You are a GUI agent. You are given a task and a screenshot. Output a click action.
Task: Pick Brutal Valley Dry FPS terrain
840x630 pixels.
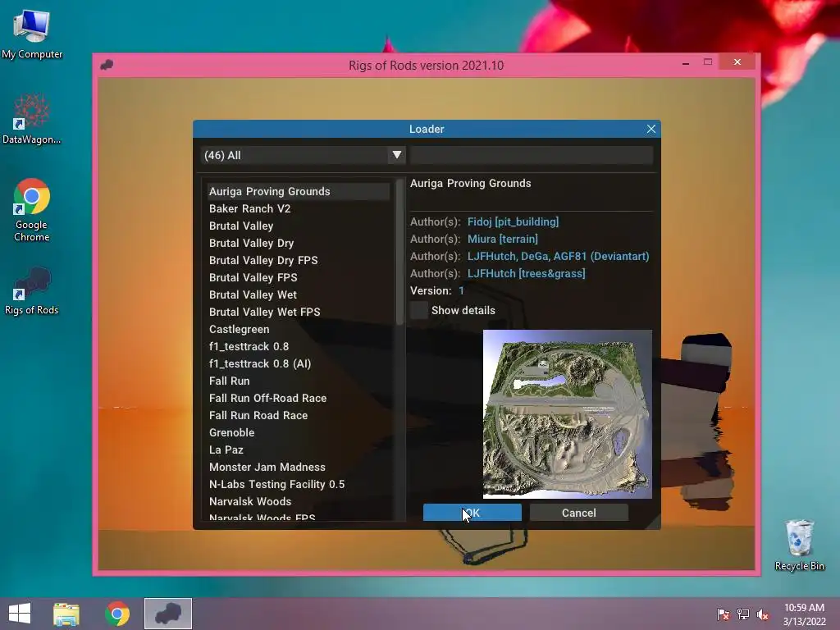299,260
